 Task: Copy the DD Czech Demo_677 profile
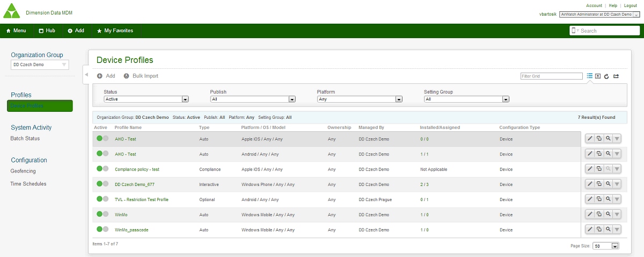pyautogui.click(x=599, y=184)
